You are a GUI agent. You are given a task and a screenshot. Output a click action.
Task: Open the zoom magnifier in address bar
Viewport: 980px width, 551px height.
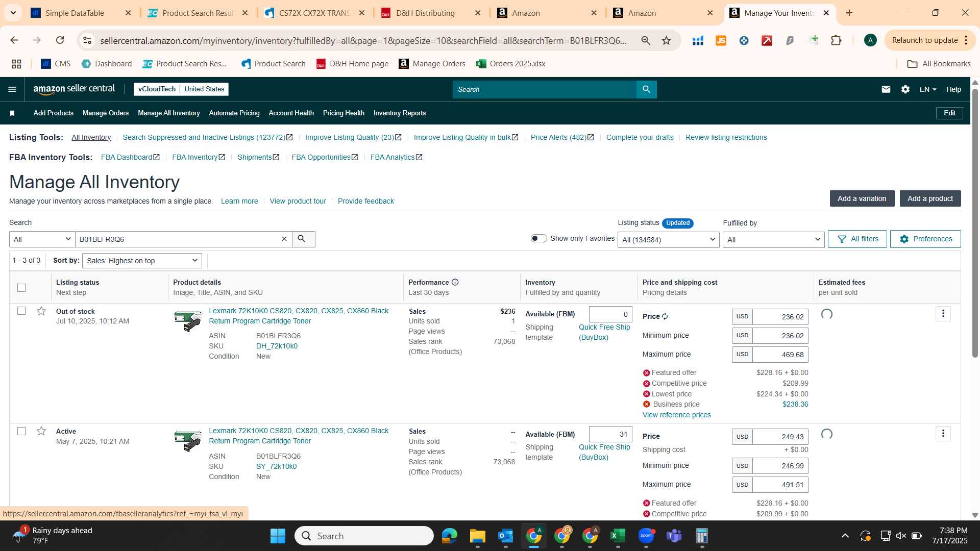(x=646, y=40)
